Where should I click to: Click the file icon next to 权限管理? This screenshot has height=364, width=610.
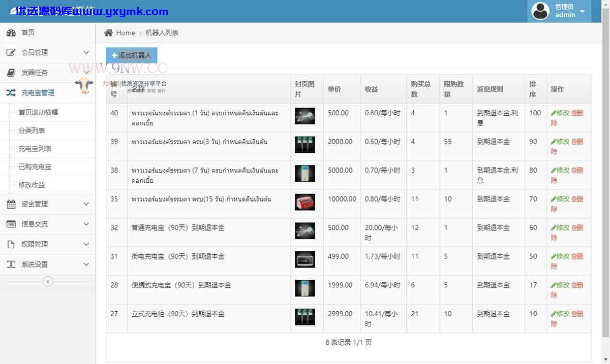tap(11, 244)
